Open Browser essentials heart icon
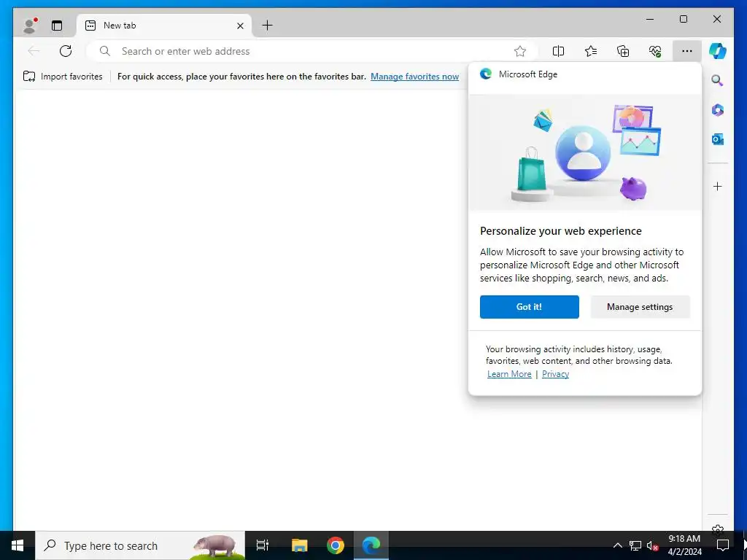Image resolution: width=747 pixels, height=560 pixels. [x=655, y=51]
